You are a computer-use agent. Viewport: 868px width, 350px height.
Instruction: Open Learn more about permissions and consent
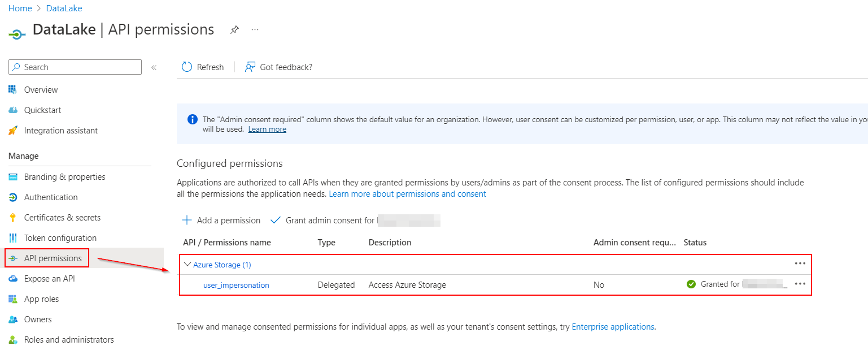click(x=407, y=194)
